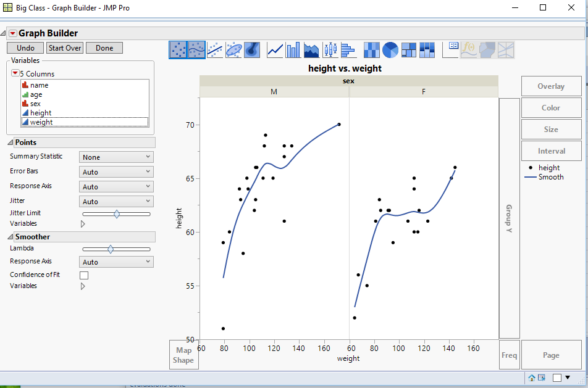Screen dimensions: 588x388
Task: Open the data table icon in status bar
Action: (x=542, y=378)
